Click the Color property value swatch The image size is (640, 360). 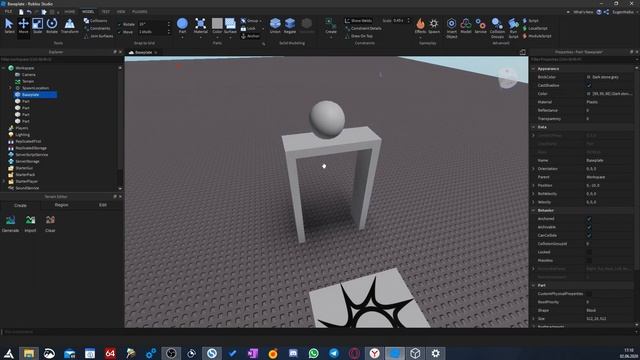point(589,94)
